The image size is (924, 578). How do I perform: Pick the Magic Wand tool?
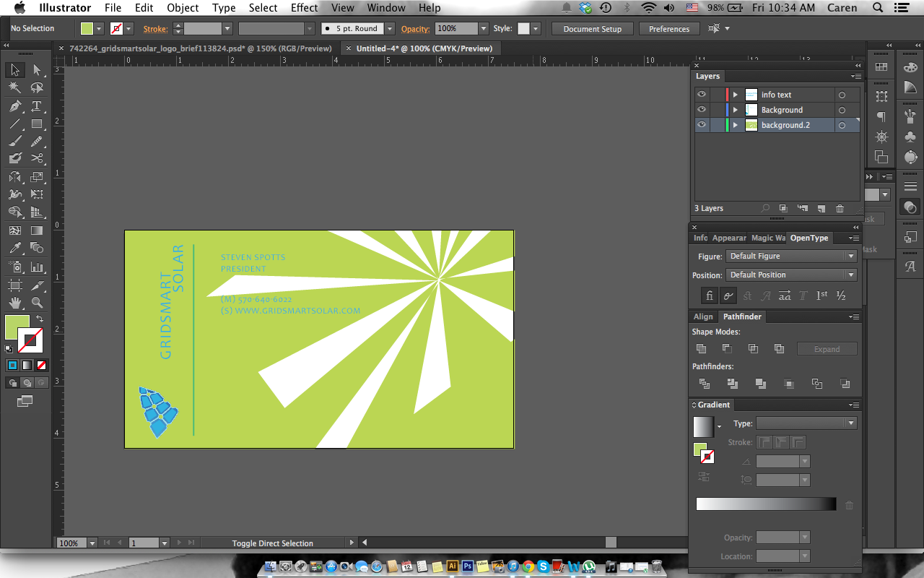click(x=14, y=87)
